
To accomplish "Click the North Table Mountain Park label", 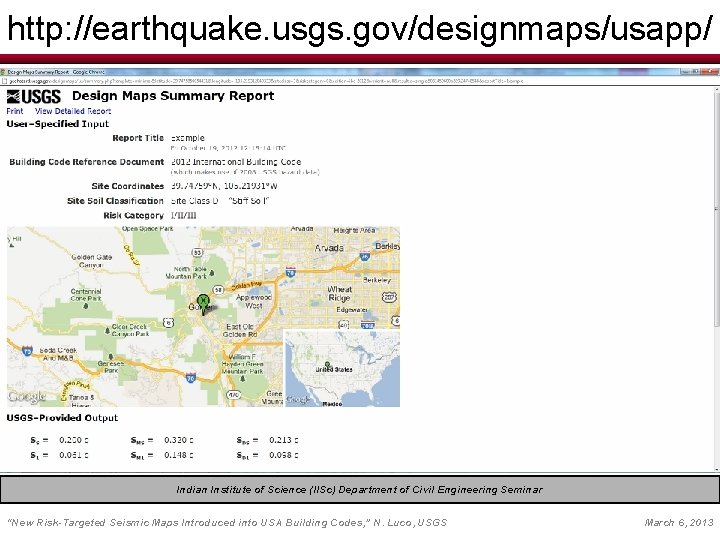I will click(186, 273).
